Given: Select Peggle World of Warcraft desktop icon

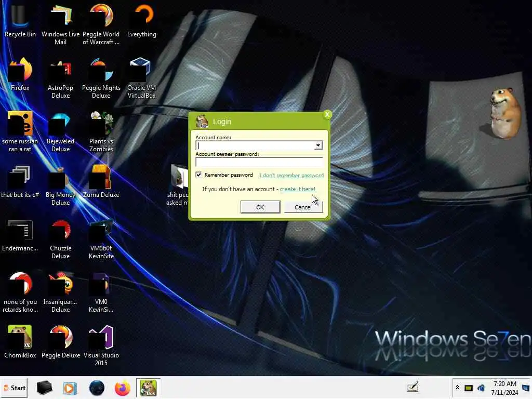Looking at the screenshot, I should pyautogui.click(x=101, y=24).
